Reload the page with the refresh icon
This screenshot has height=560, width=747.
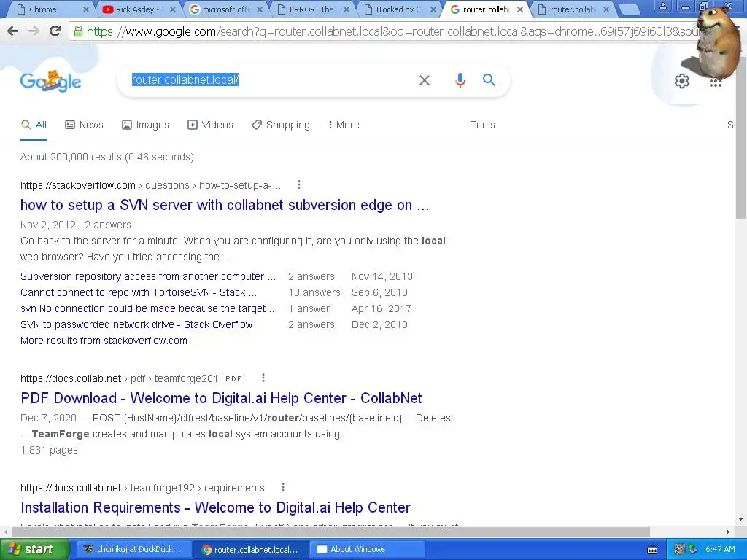point(55,31)
